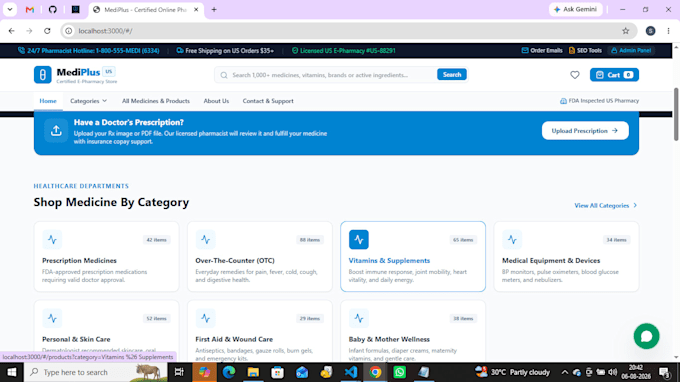This screenshot has height=382, width=680.
Task: Click the Medical Equipment category icon
Action: point(512,239)
